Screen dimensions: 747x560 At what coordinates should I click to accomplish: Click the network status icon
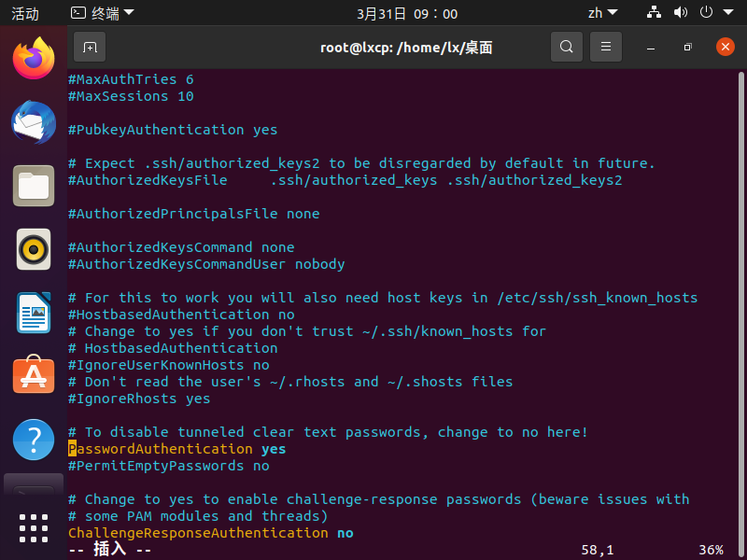654,12
